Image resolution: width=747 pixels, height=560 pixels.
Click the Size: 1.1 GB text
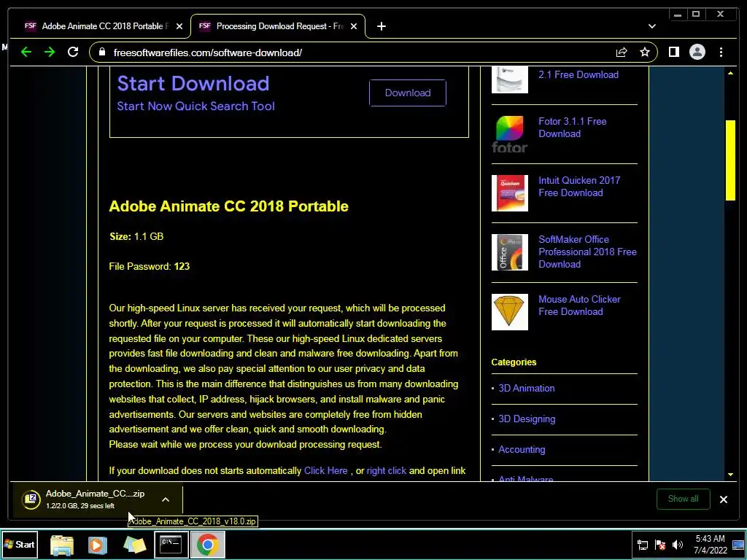pos(136,236)
